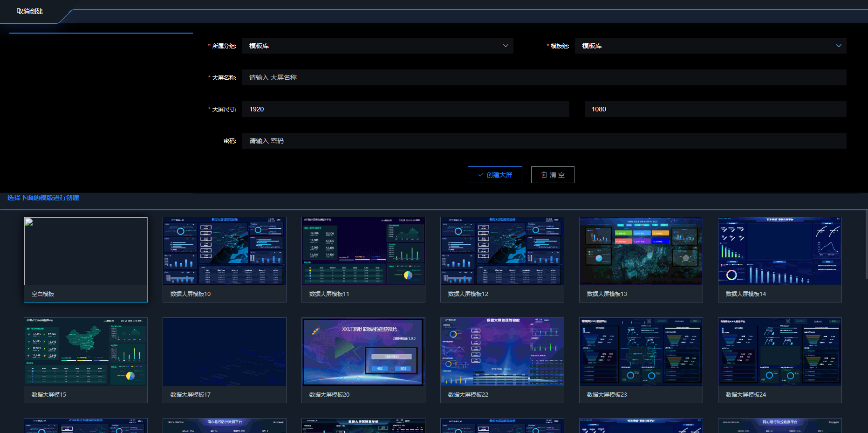The width and height of the screenshot is (868, 433).
Task: Focus the 密码 password input
Action: click(544, 141)
